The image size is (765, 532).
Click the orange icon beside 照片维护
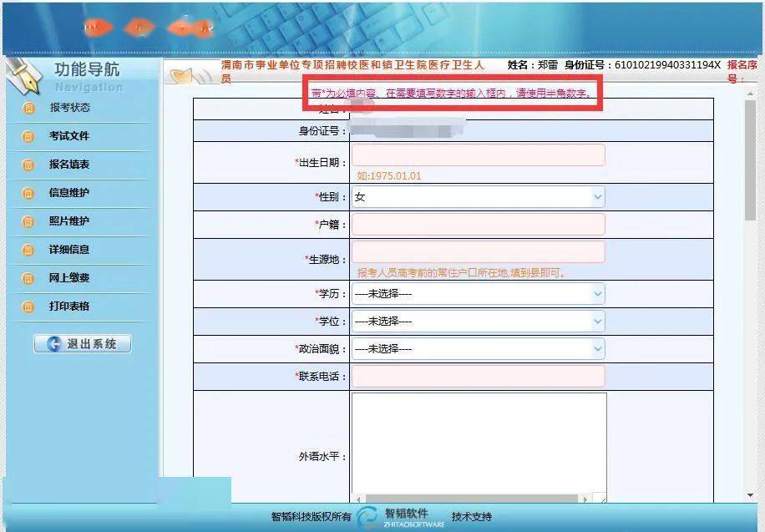(x=28, y=221)
